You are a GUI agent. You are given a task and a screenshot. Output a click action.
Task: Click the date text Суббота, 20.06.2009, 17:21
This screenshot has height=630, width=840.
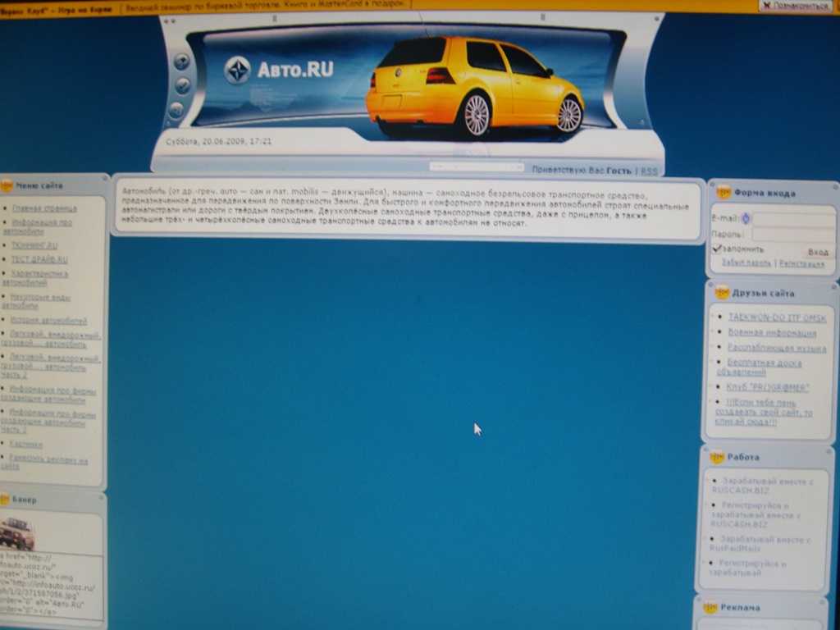218,141
